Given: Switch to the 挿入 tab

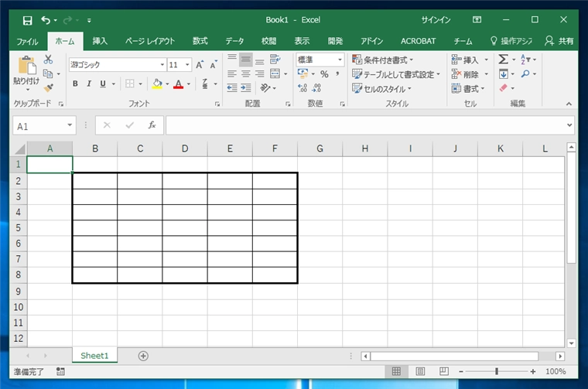Looking at the screenshot, I should click(100, 41).
